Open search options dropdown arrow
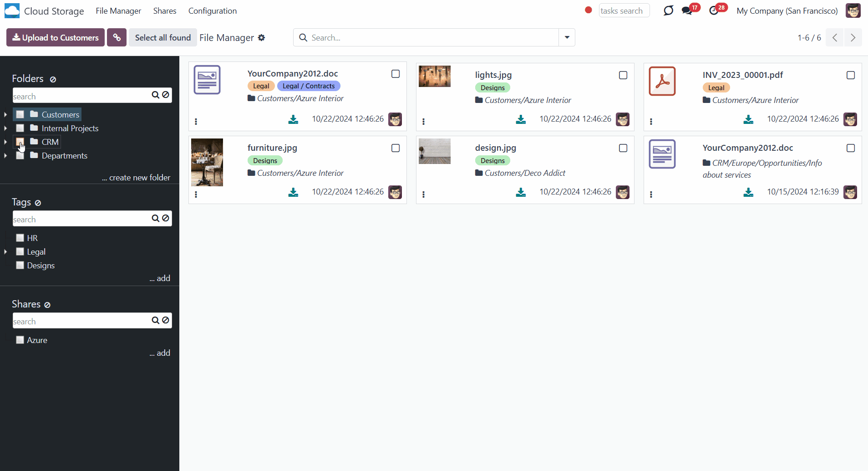868x471 pixels. pyautogui.click(x=567, y=37)
